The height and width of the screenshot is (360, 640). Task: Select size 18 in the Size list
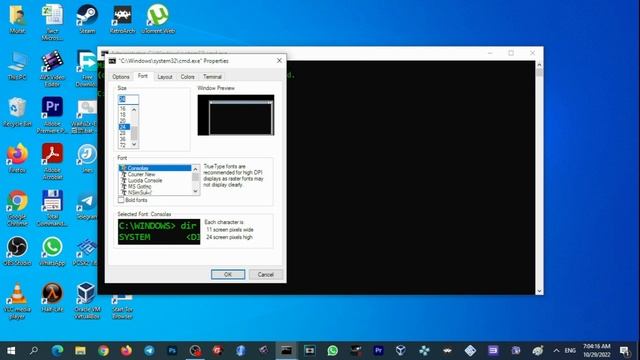pyautogui.click(x=124, y=115)
